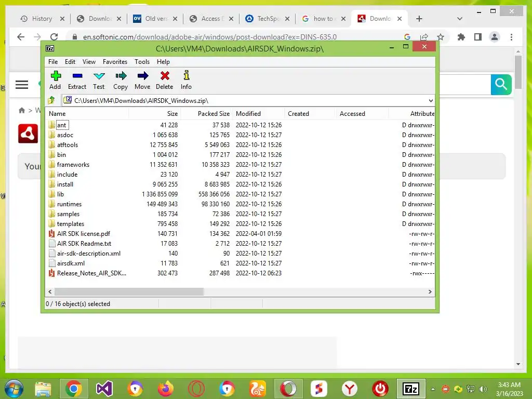The height and width of the screenshot is (399, 532).
Task: Click horizontal scrollbar thumb in file list
Action: click(129, 292)
